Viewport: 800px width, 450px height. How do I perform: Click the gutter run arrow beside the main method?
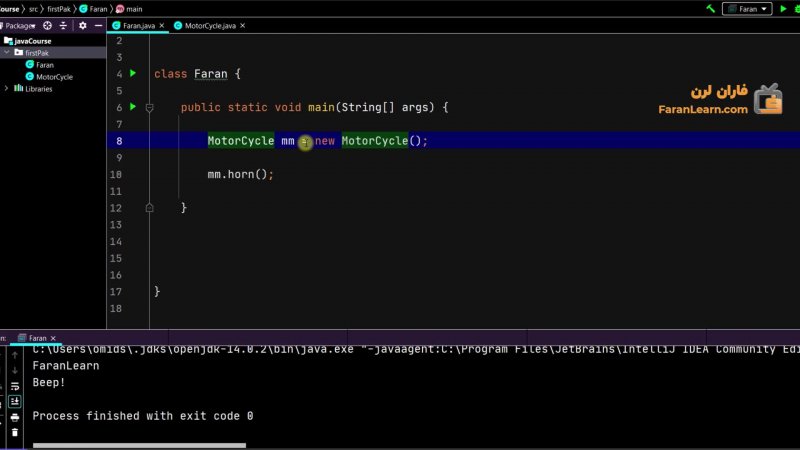(133, 107)
